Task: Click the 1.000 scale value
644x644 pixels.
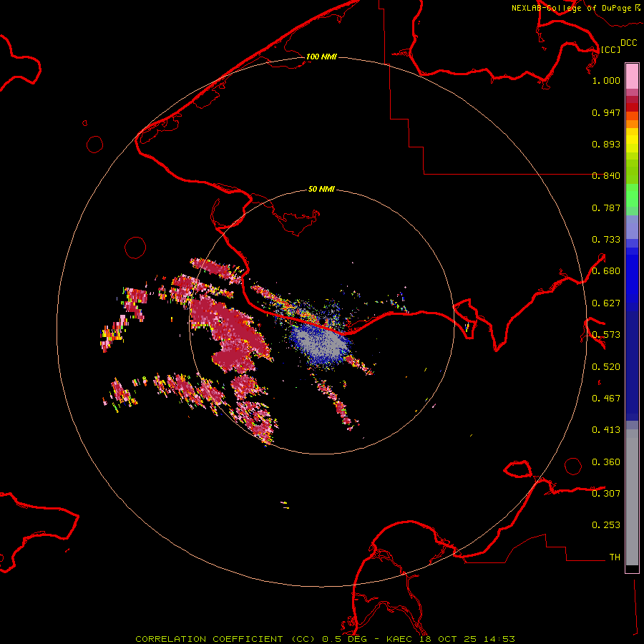Action: point(606,80)
